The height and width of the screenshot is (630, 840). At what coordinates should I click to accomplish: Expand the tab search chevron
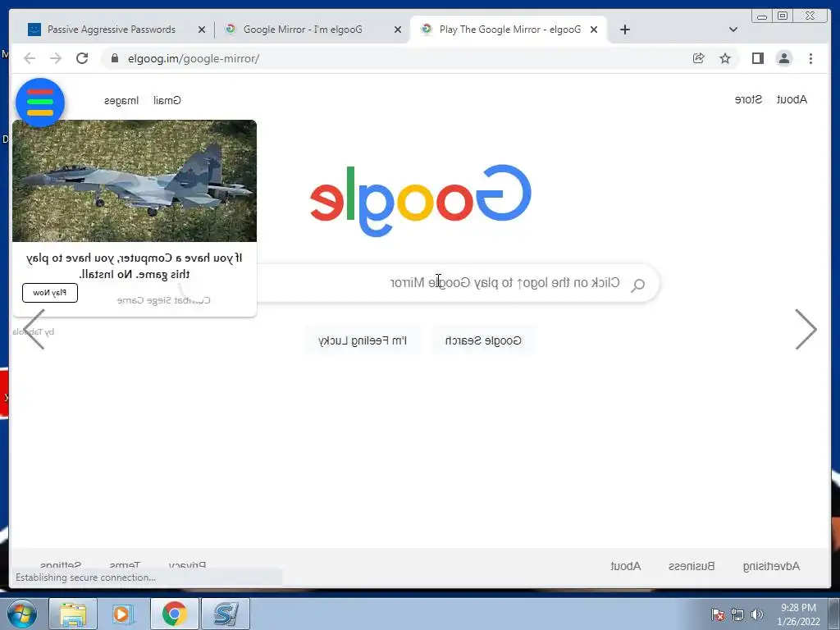pos(733,30)
